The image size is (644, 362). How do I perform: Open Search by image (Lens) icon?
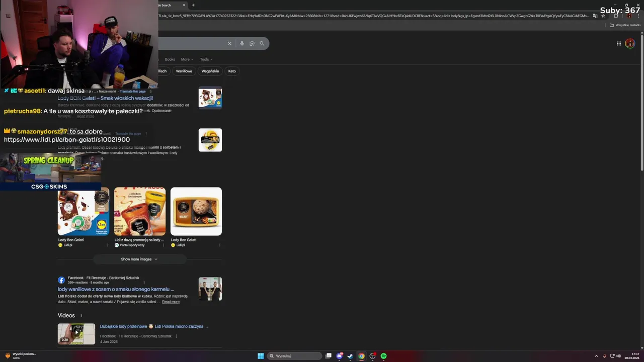click(252, 44)
